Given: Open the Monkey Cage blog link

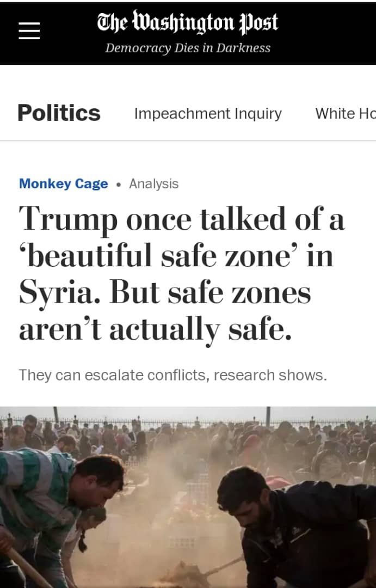Looking at the screenshot, I should 63,184.
